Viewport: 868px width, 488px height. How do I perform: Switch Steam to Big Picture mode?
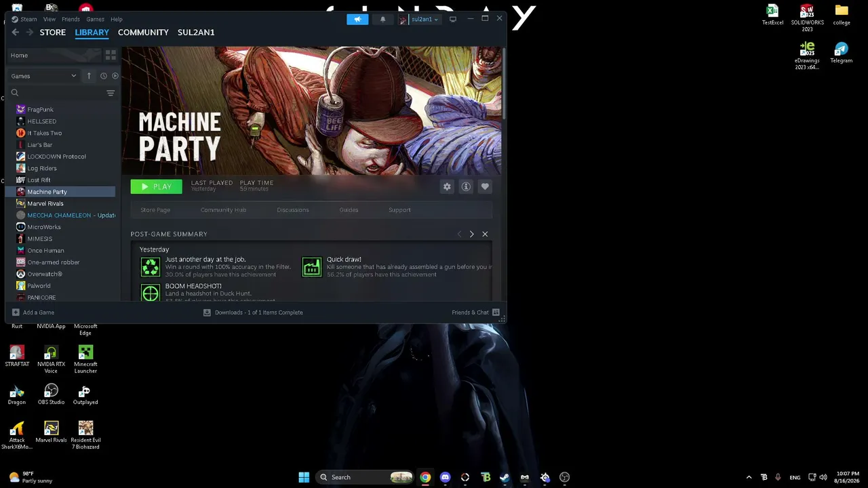coord(453,19)
